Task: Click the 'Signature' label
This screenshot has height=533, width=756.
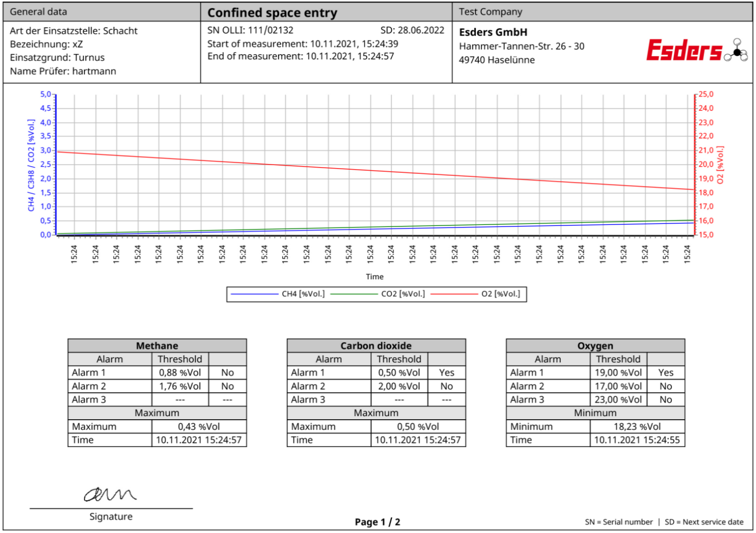Action: [111, 516]
